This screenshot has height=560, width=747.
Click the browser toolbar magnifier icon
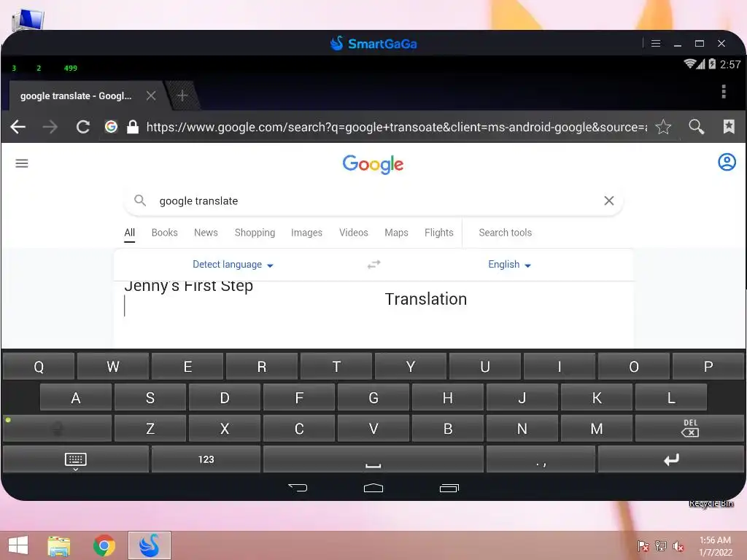[x=697, y=127]
